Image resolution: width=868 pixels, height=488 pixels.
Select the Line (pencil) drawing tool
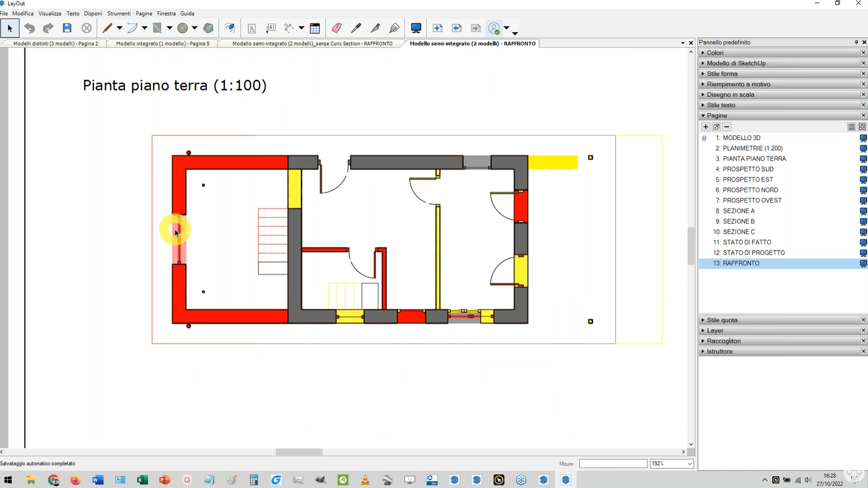[x=107, y=29]
